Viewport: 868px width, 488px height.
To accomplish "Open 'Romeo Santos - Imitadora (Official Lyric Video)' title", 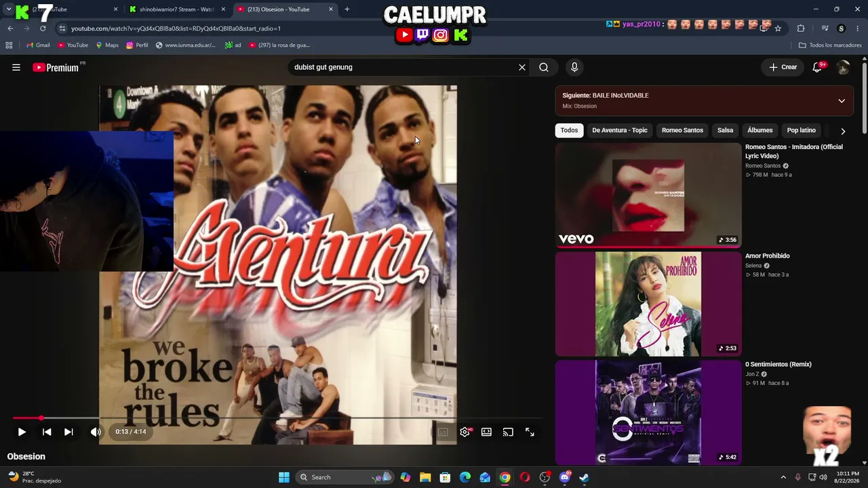I will coord(794,151).
